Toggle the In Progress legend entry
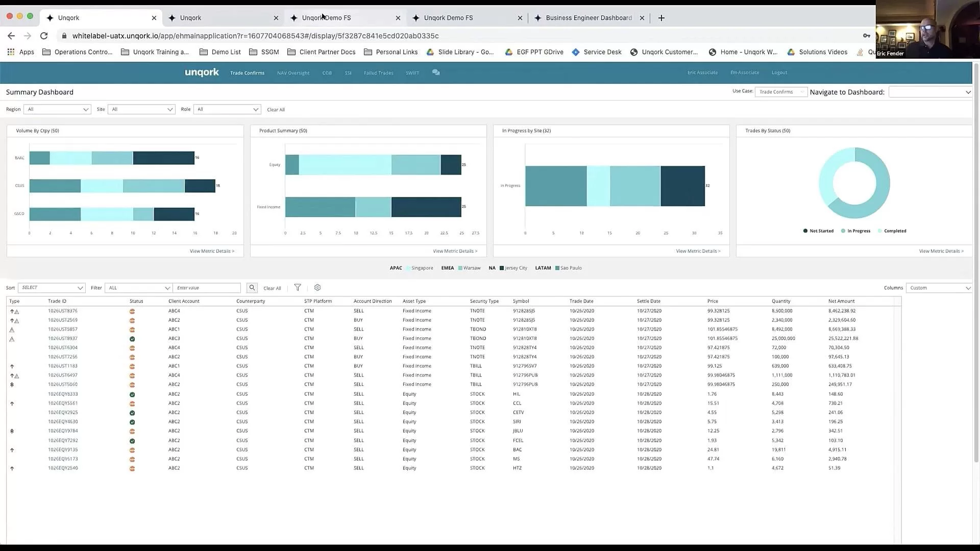Image resolution: width=980 pixels, height=551 pixels. point(855,231)
